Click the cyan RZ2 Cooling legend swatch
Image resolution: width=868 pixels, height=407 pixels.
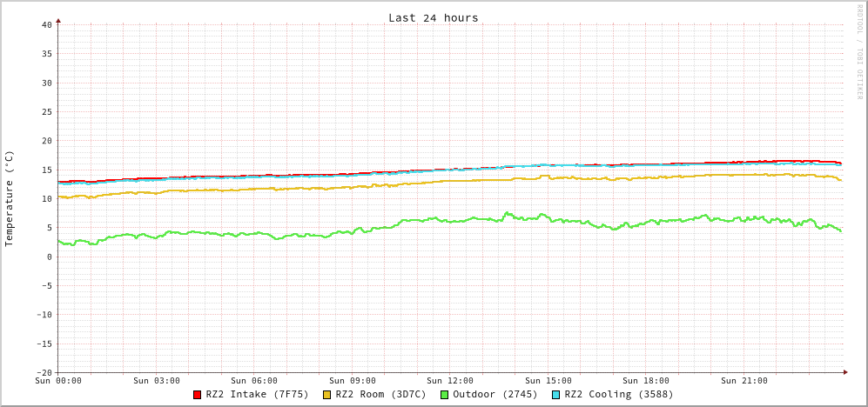(556, 395)
